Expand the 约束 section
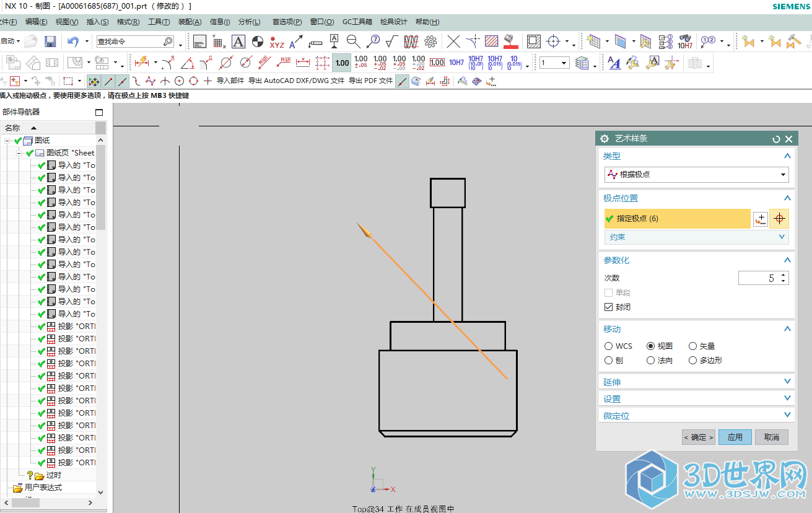812x513 pixels. 696,237
